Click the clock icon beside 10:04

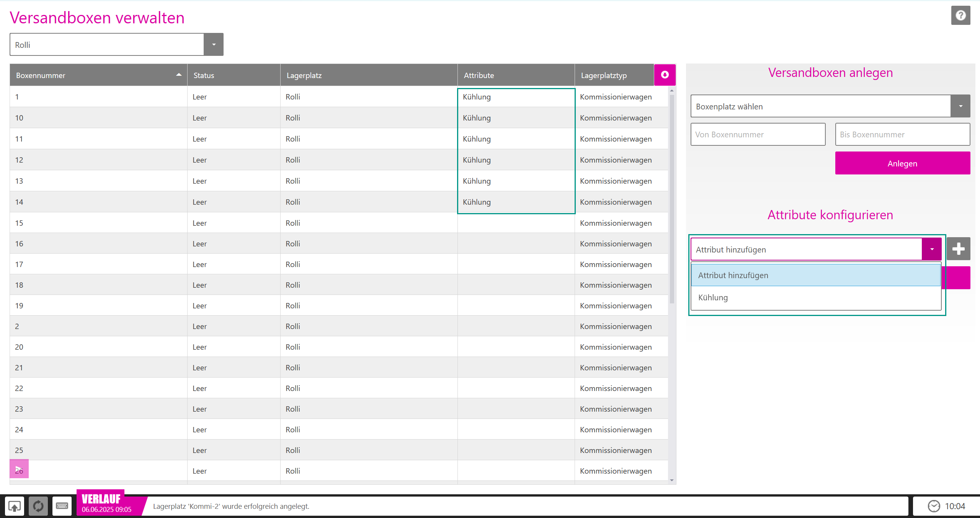[x=934, y=506]
